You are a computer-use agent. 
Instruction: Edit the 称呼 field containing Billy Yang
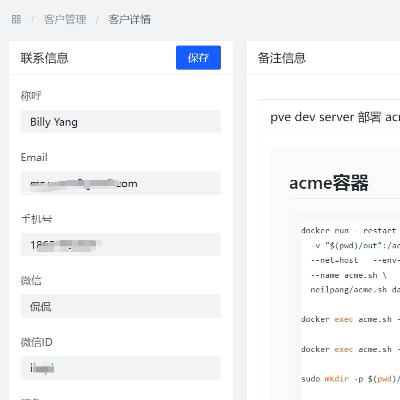[121, 122]
